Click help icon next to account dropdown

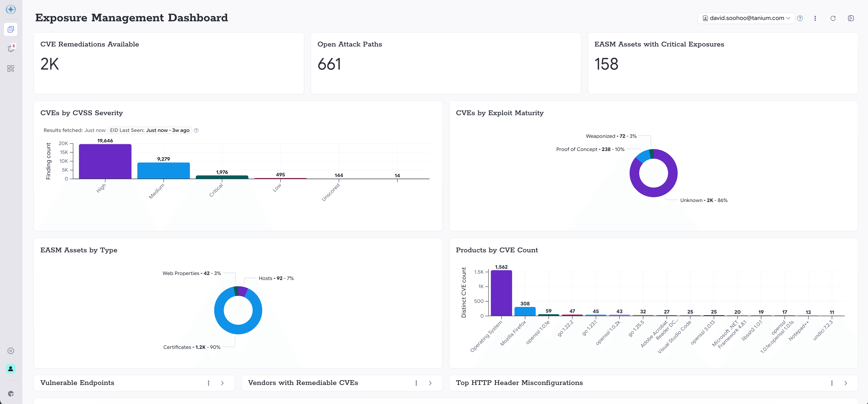tap(800, 18)
